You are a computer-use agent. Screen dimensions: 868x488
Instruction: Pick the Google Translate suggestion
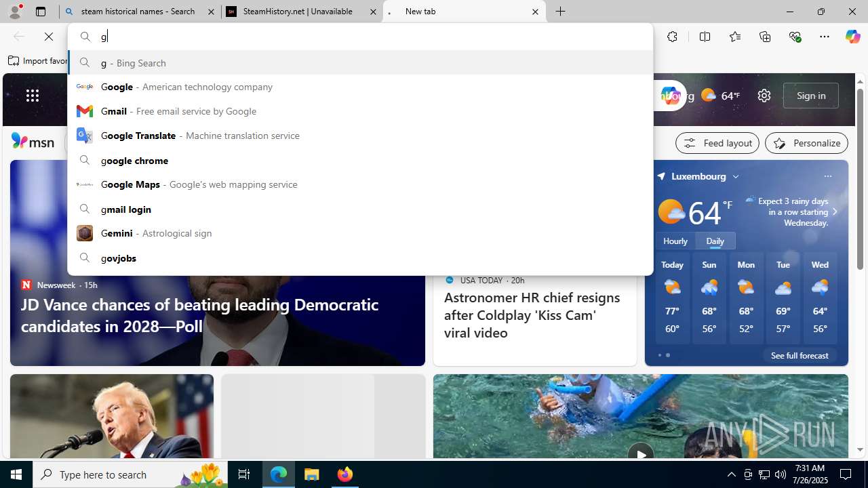coord(360,136)
